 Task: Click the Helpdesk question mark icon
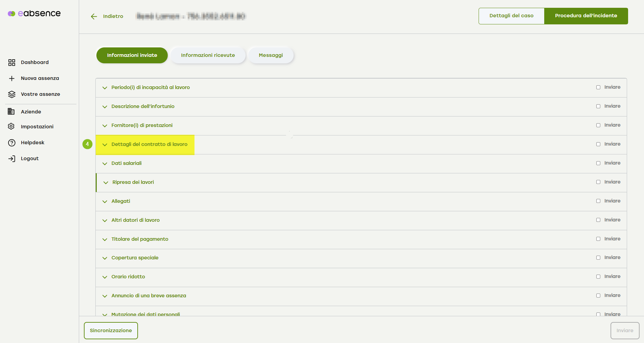click(12, 143)
